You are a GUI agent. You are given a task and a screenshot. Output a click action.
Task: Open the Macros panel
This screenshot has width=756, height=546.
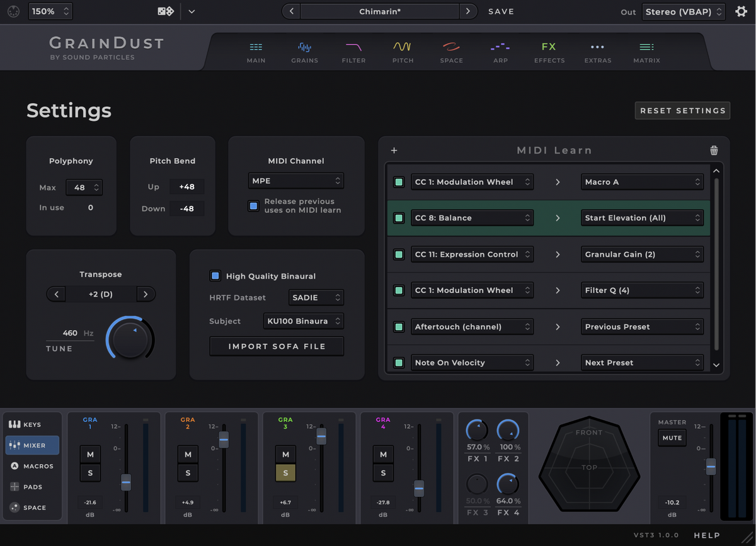[x=31, y=466]
